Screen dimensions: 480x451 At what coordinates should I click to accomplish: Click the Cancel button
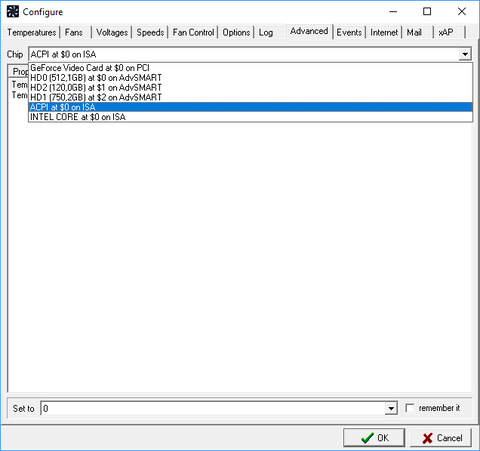[441, 438]
